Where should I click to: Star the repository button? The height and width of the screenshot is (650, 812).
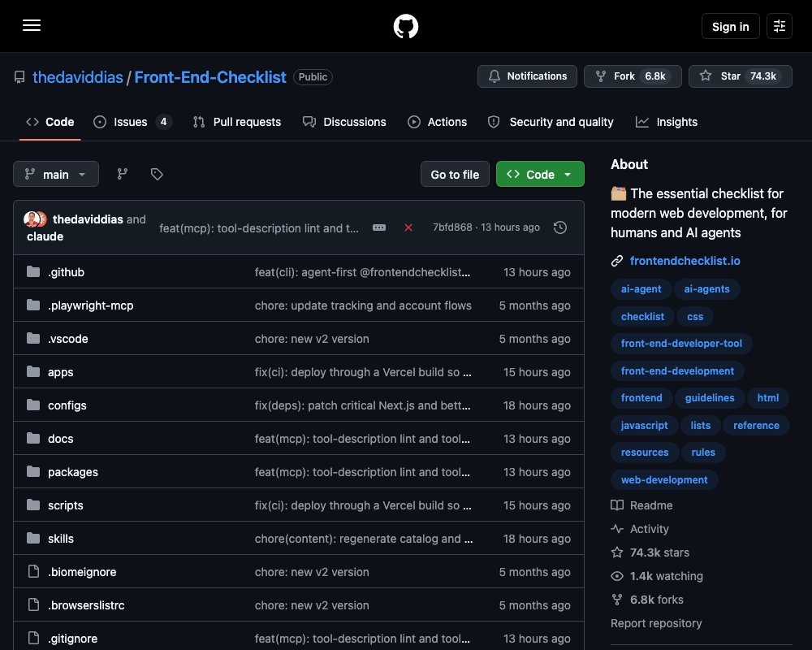[x=740, y=76]
